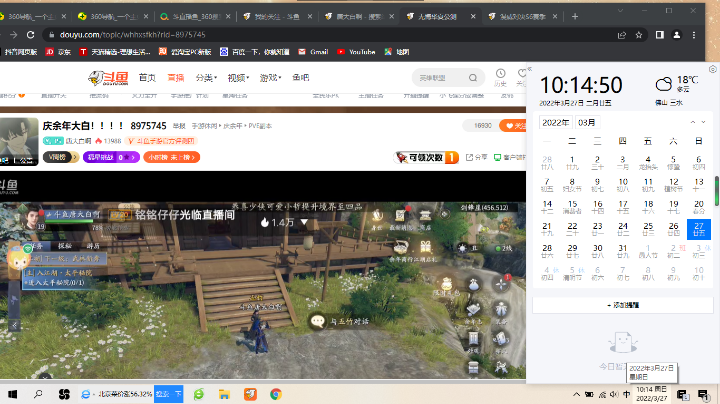
Task: Open the notification center icon
Action: coord(703,394)
